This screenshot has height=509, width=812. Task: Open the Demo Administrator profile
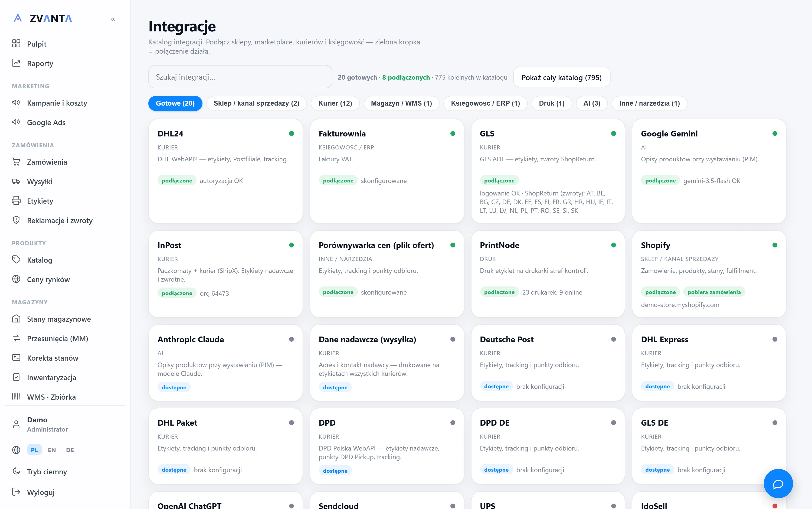coord(47,424)
